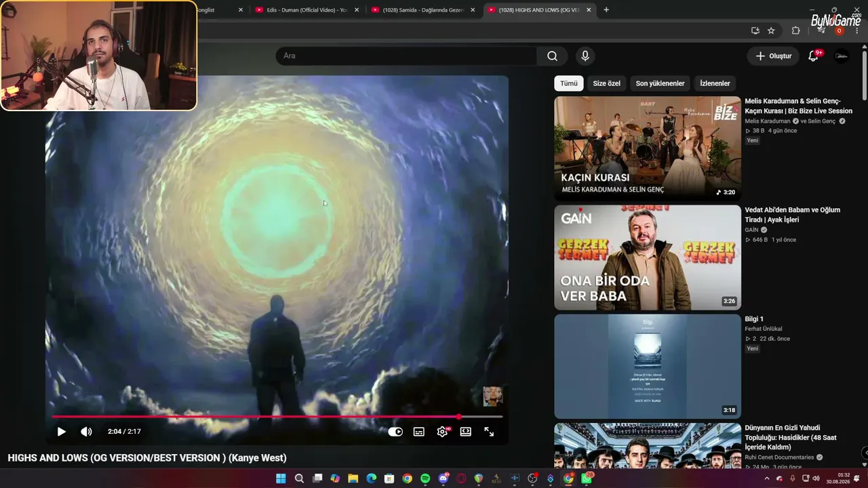Select the Size özel filter chip
The image size is (868, 488).
(607, 83)
